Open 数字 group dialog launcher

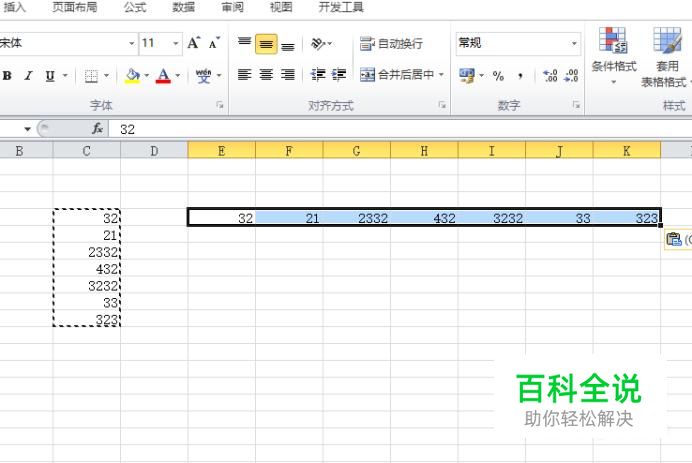coord(576,105)
